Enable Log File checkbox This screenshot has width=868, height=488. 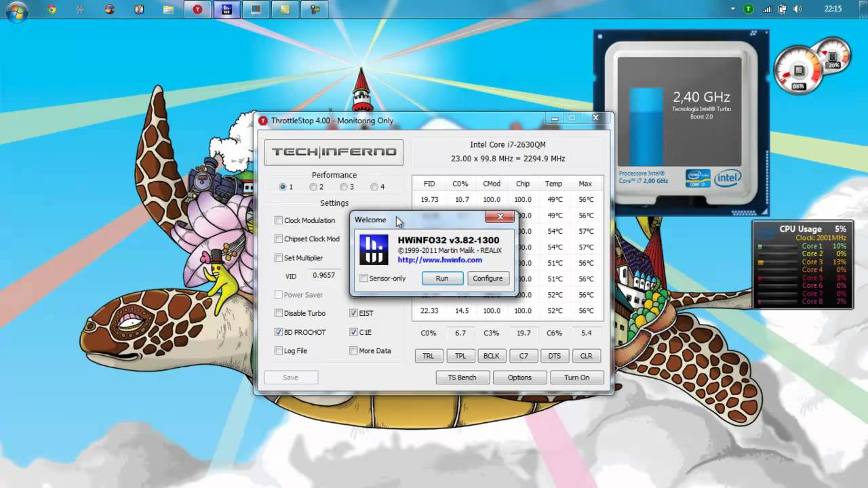[x=279, y=350]
